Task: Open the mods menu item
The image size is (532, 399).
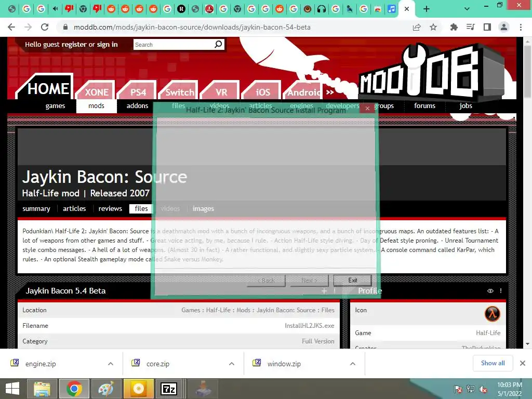Action: tap(96, 106)
